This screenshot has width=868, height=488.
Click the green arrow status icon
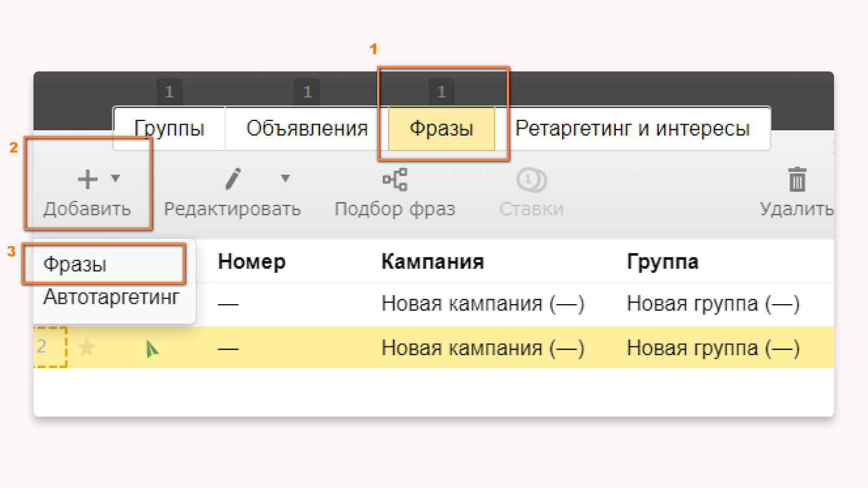(x=152, y=349)
